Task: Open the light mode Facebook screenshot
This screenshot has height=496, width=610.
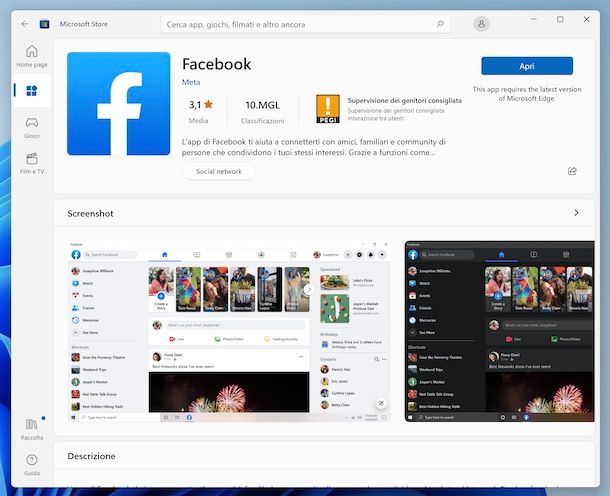Action: 229,331
